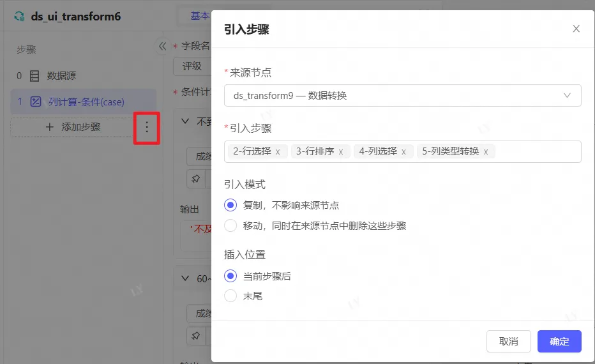
Task: Open the 来源节点 dropdown
Action: coord(402,96)
